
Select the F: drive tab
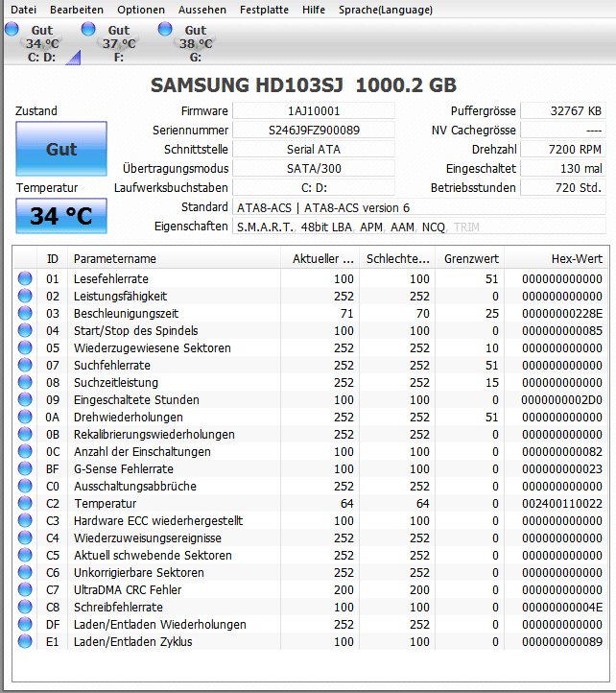pos(119,43)
